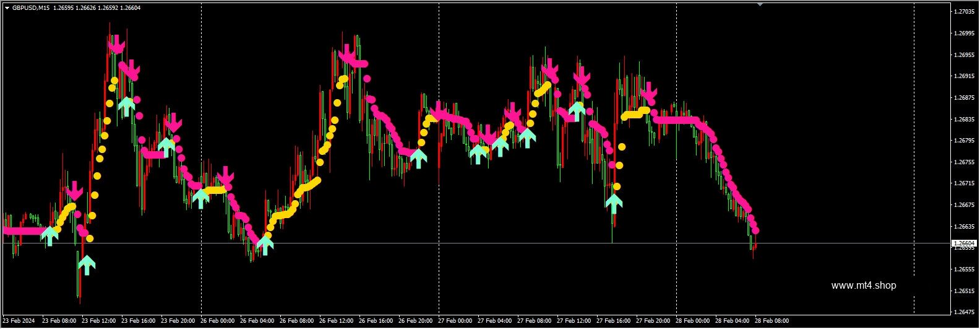Click the 23 Feb 08:00 time label

coord(59,321)
